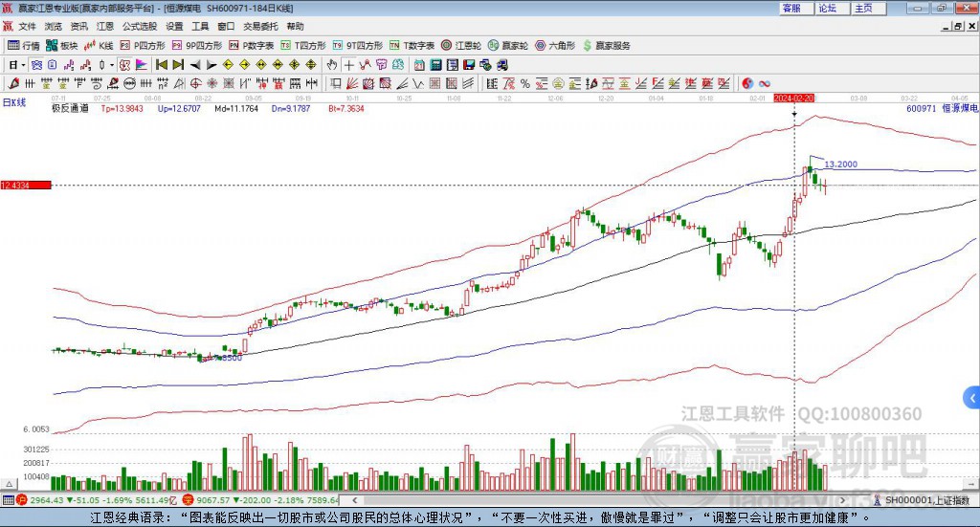The width and height of the screenshot is (980, 527).
Task: Click the volume pane up triangle button
Action: tap(9, 484)
